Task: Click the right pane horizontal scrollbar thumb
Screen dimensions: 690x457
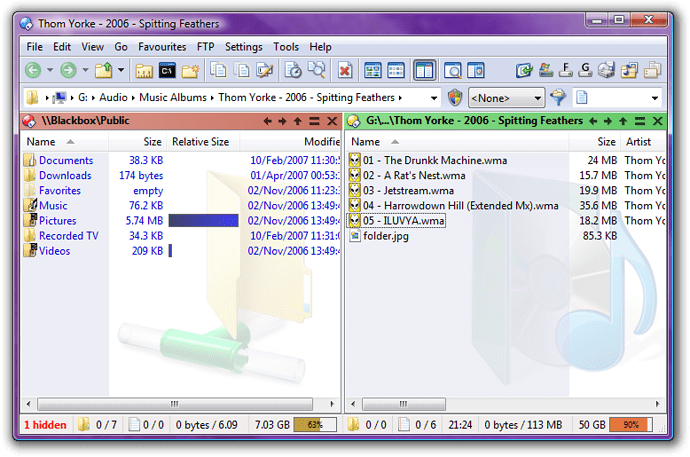Action: [x=404, y=404]
